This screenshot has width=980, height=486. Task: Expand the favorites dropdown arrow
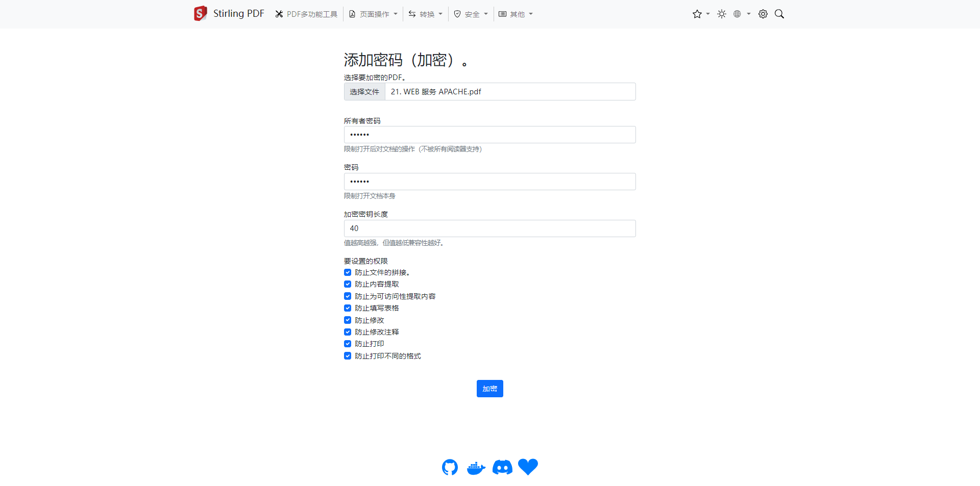(708, 14)
